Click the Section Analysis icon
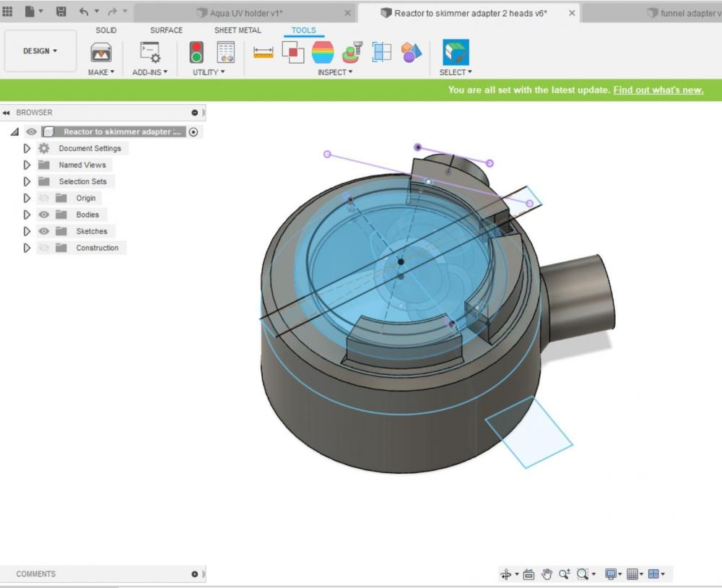 pos(381,52)
